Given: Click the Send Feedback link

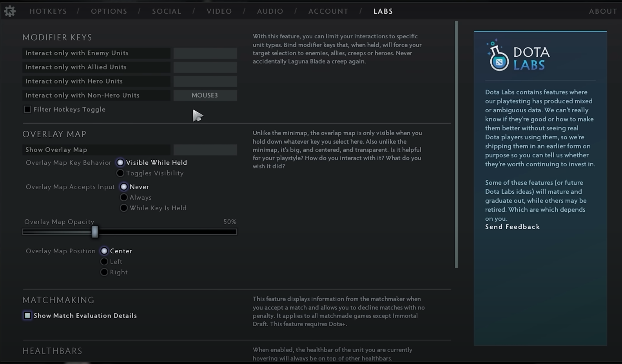Looking at the screenshot, I should pos(512,227).
